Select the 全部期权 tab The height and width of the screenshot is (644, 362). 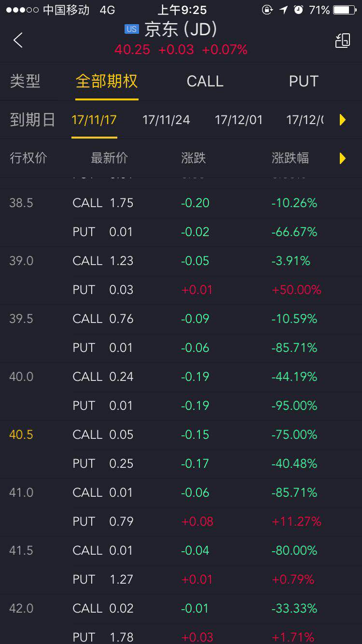(107, 81)
